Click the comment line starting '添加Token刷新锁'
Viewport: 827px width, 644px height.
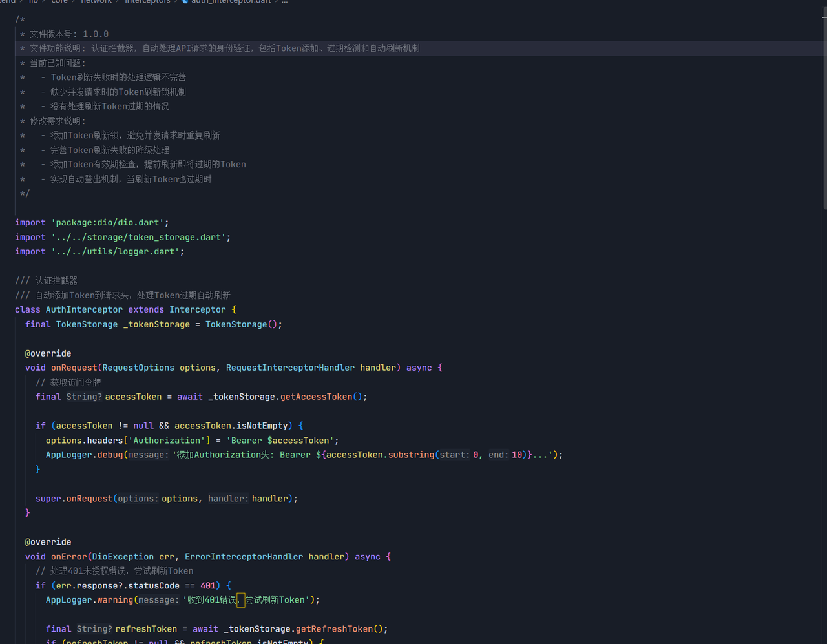coord(135,135)
